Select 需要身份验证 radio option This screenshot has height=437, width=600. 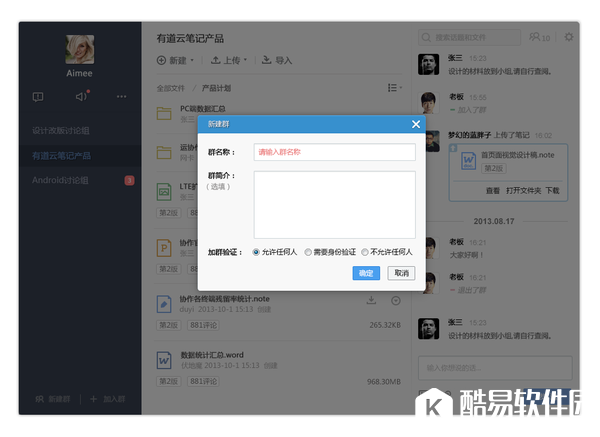pos(330,252)
